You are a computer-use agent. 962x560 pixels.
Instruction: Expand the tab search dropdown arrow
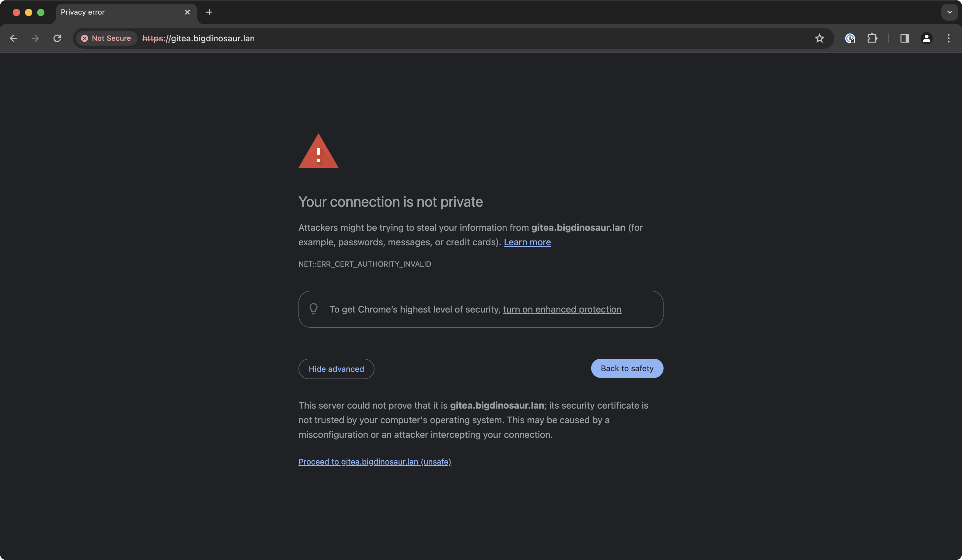pos(950,12)
